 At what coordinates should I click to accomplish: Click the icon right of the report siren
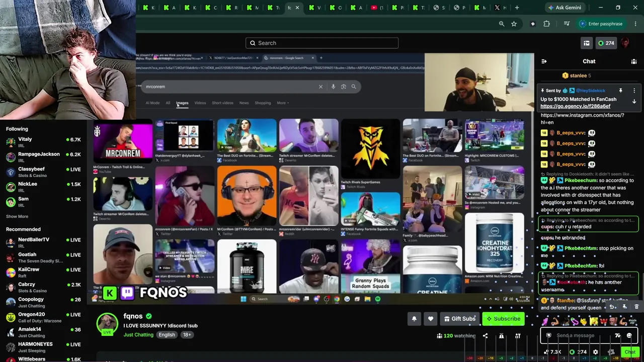tap(518, 336)
